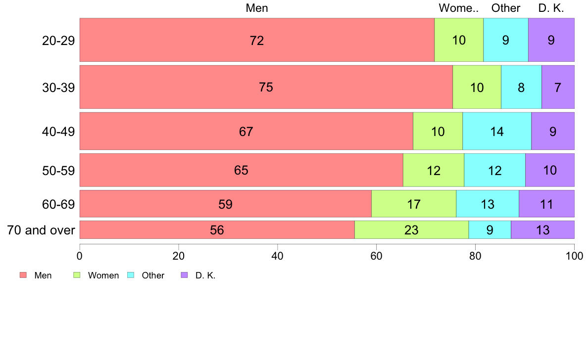Image resolution: width=588 pixels, height=364 pixels.
Task: Click the purple D. K. legend swatch
Action: [x=184, y=275]
